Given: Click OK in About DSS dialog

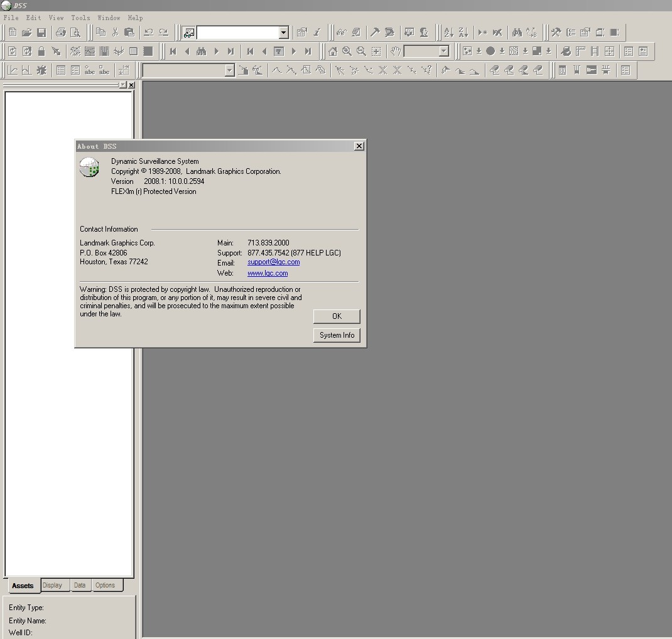Looking at the screenshot, I should point(337,316).
